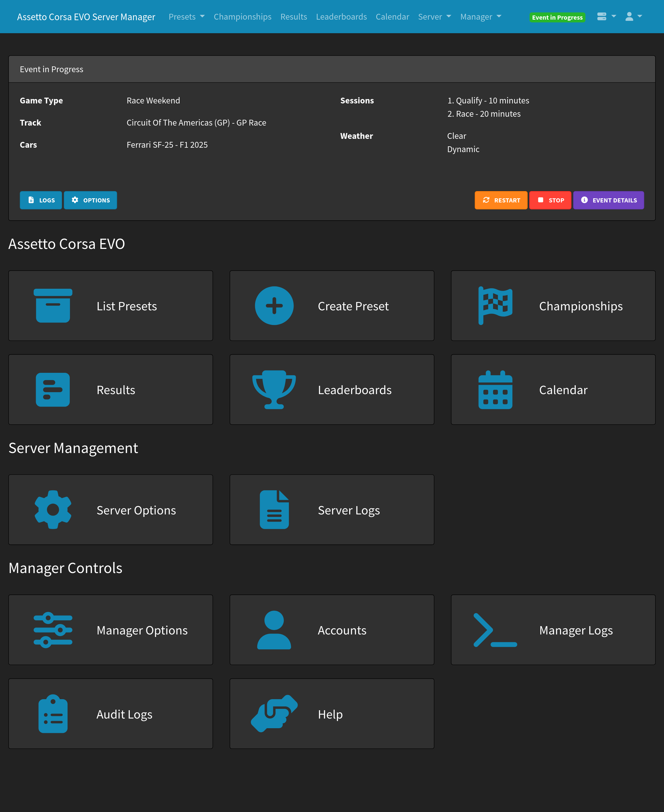Open Championships in the top navigation
The width and height of the screenshot is (664, 812).
[242, 16]
